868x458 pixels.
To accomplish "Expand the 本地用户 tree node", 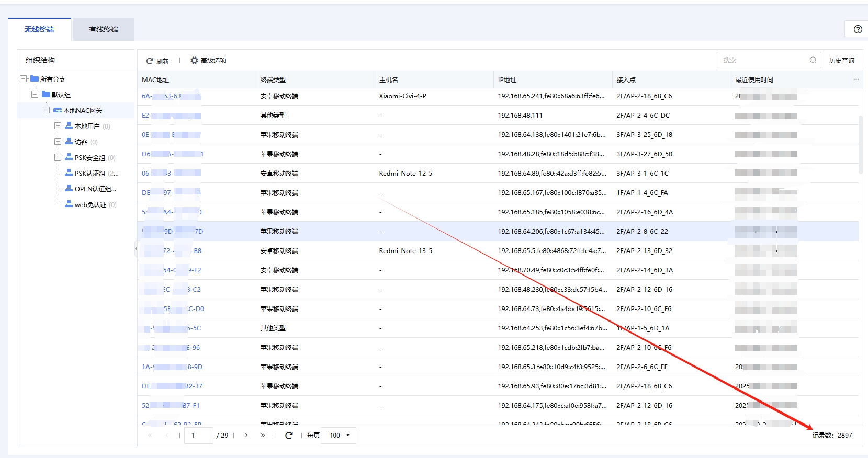I will 58,126.
